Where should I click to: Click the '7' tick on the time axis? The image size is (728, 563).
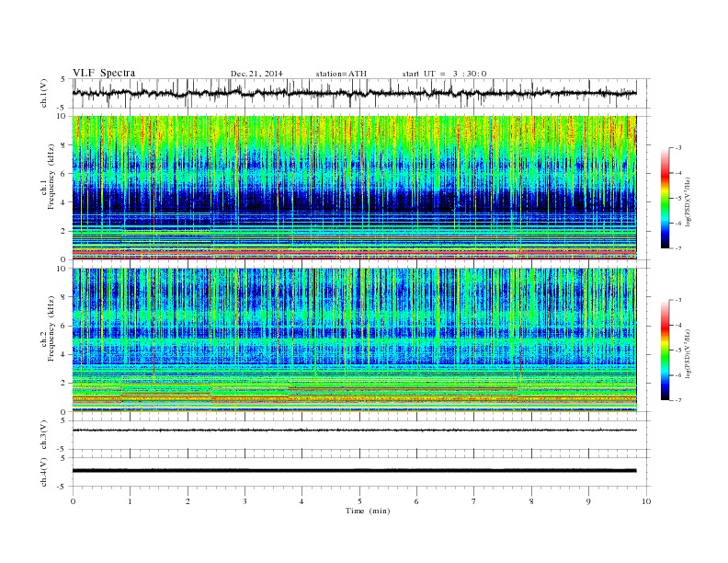[474, 501]
